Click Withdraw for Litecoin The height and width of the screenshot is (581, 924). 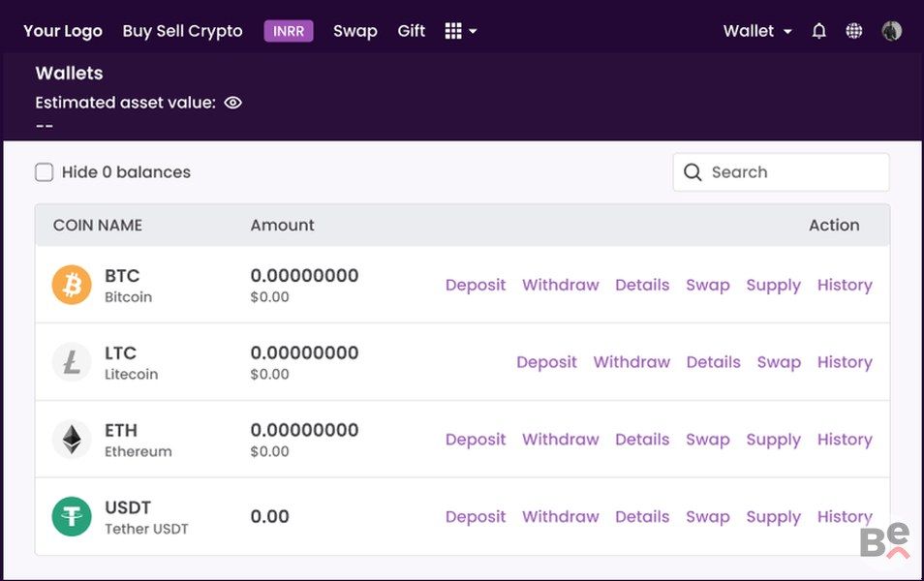tap(631, 362)
